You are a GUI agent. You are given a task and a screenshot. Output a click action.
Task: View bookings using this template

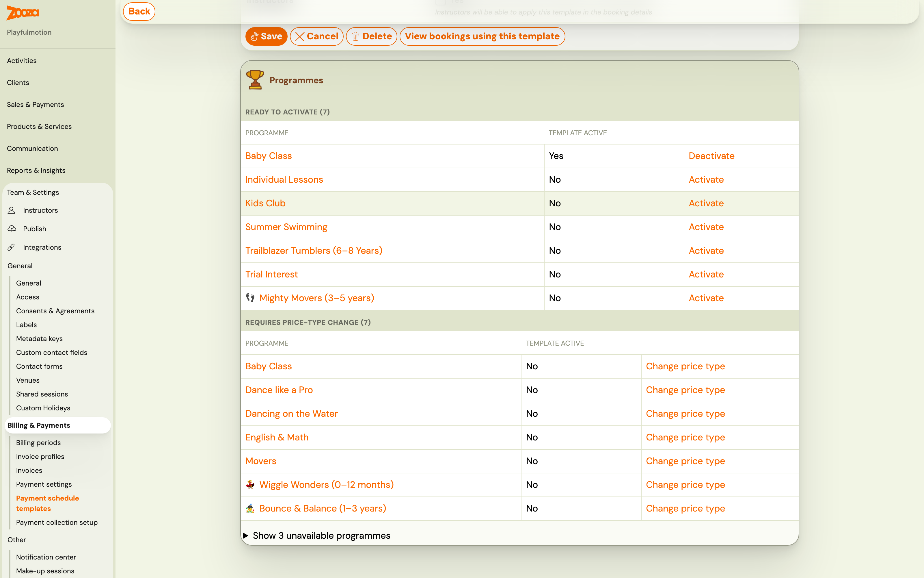pos(482,36)
